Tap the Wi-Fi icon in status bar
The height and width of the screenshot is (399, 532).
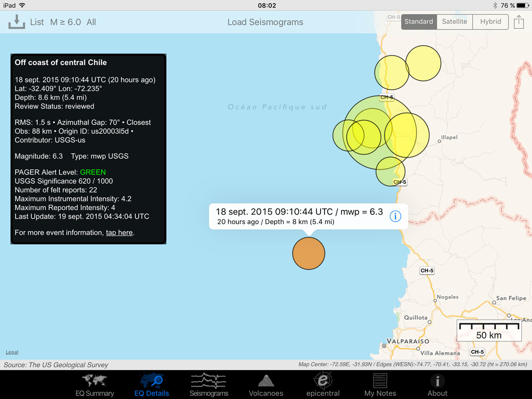22,5
